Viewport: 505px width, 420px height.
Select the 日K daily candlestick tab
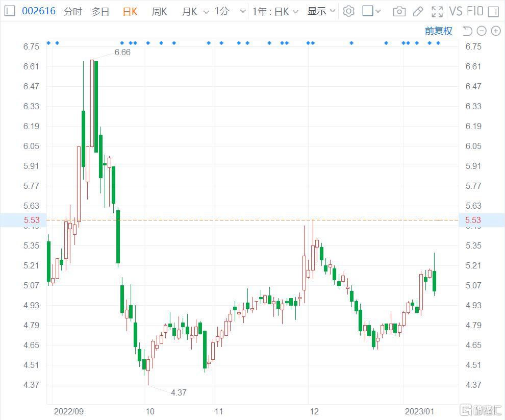(130, 12)
